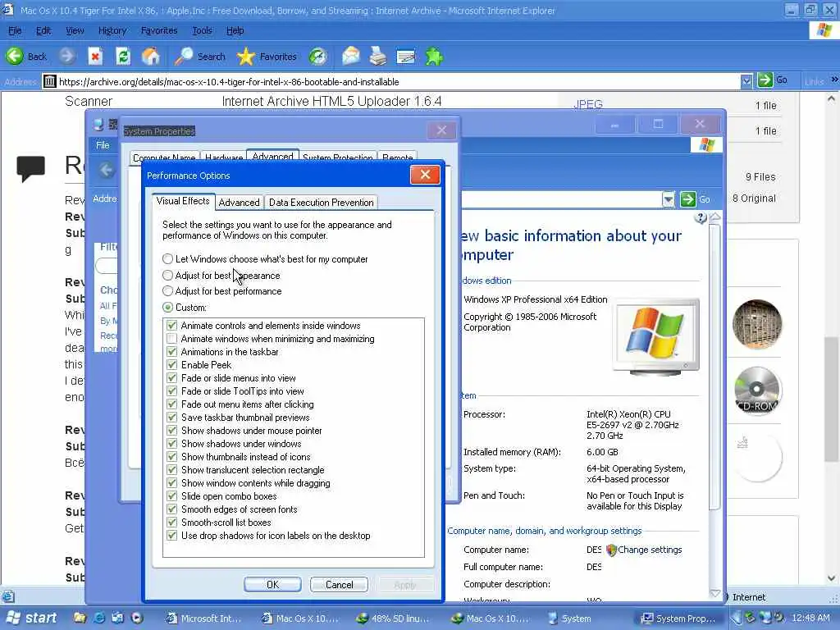840x630 pixels.
Task: Uncheck Animate controls and elements inside windows
Action: pyautogui.click(x=172, y=325)
